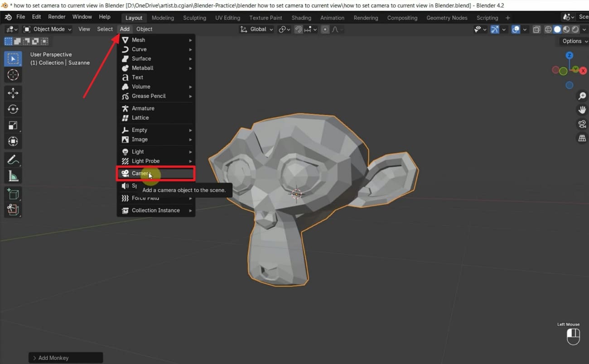Toggle camera view icon at right

(582, 124)
